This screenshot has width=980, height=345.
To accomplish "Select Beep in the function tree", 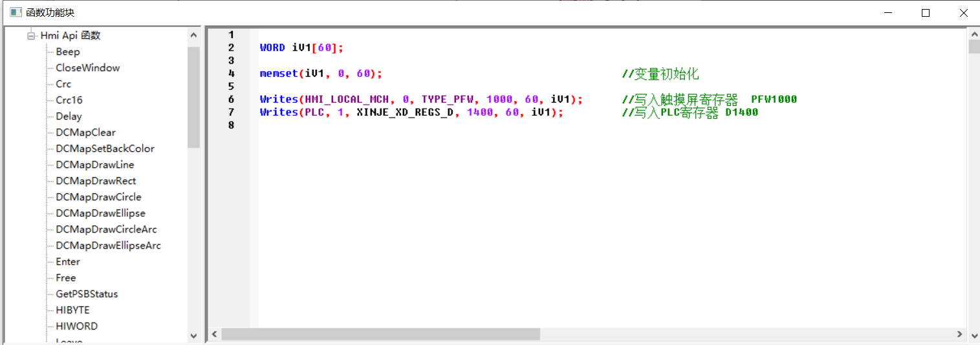I will click(x=68, y=52).
